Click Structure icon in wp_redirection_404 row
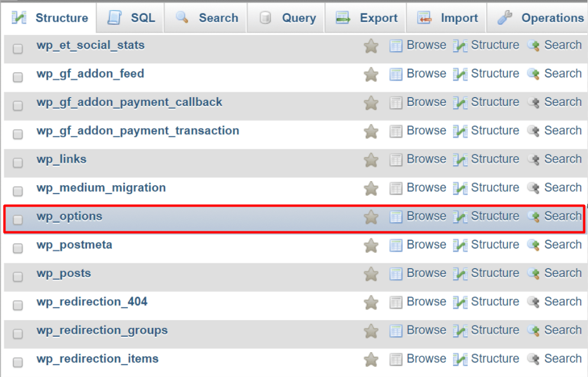This screenshot has height=377, width=588. point(460,302)
